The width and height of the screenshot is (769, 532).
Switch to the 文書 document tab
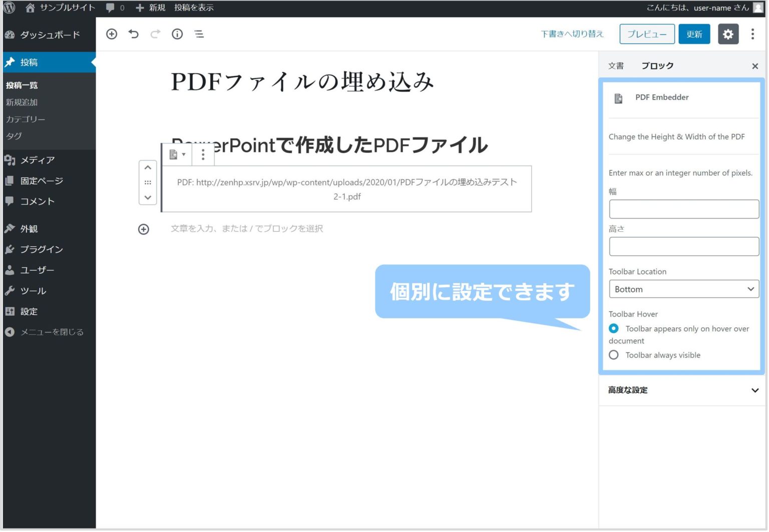pos(616,66)
